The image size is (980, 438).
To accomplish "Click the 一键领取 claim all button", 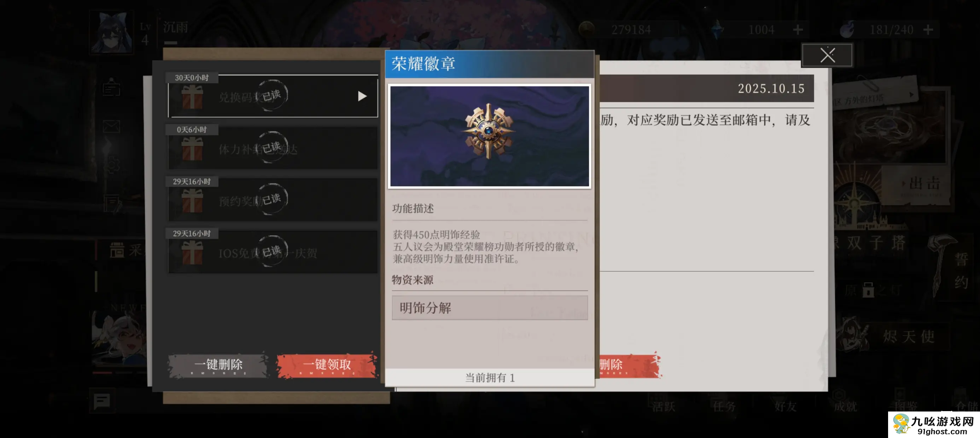I will (x=327, y=365).
